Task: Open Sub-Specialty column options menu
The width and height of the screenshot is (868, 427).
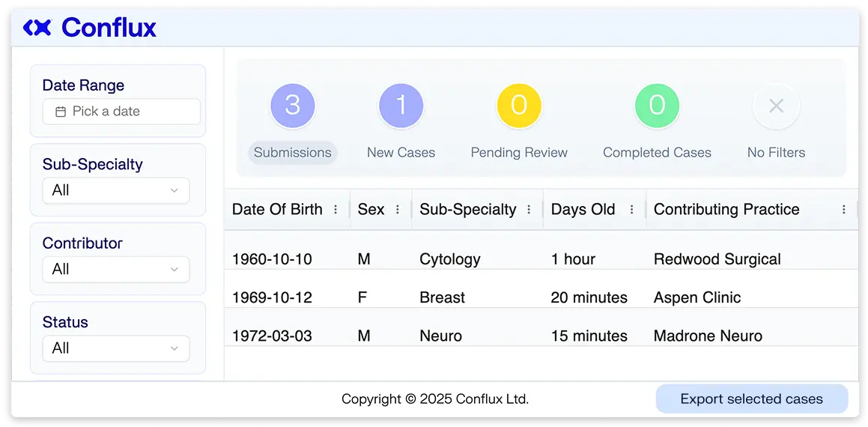Action: pos(529,210)
